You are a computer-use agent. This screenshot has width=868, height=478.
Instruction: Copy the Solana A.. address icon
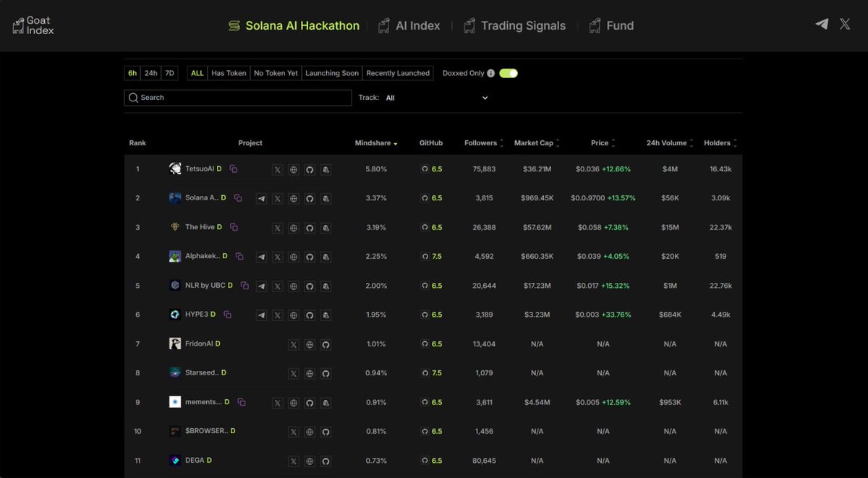pos(238,197)
